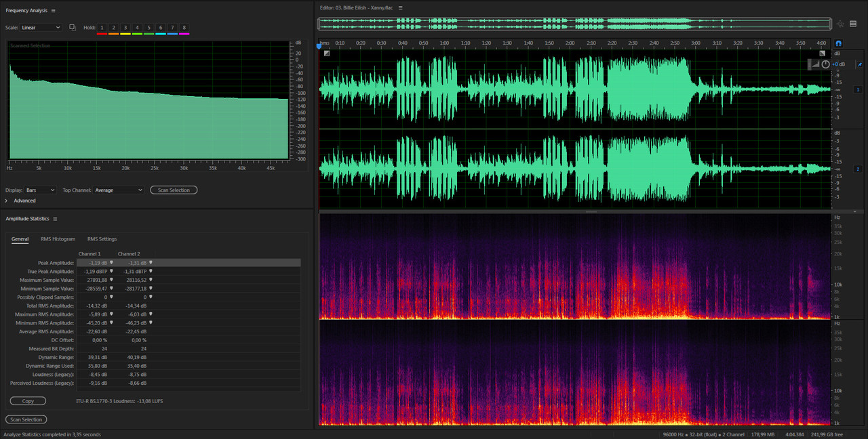
Task: Toggle Hold button 4
Action: point(137,28)
